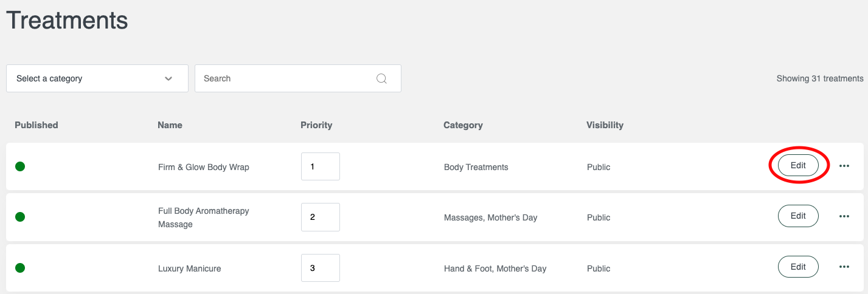The width and height of the screenshot is (868, 294).
Task: Edit the Firm & Glow Body Wrap treatment
Action: 798,165
